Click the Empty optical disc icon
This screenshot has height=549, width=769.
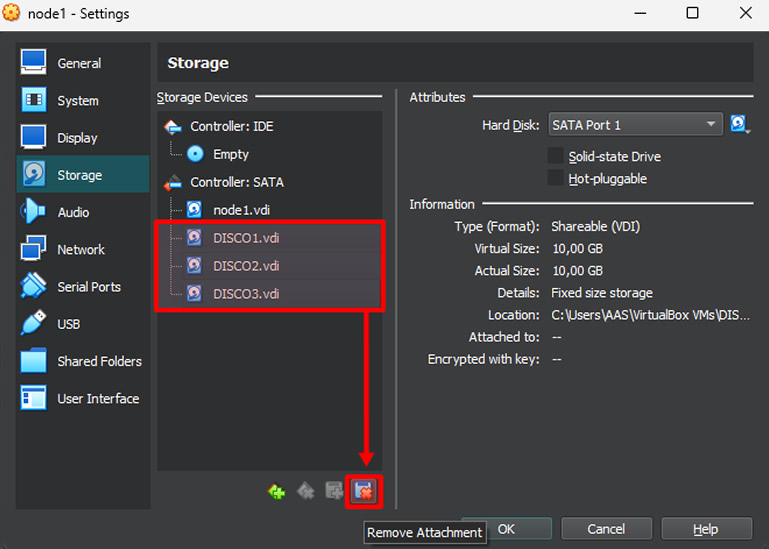(x=195, y=154)
